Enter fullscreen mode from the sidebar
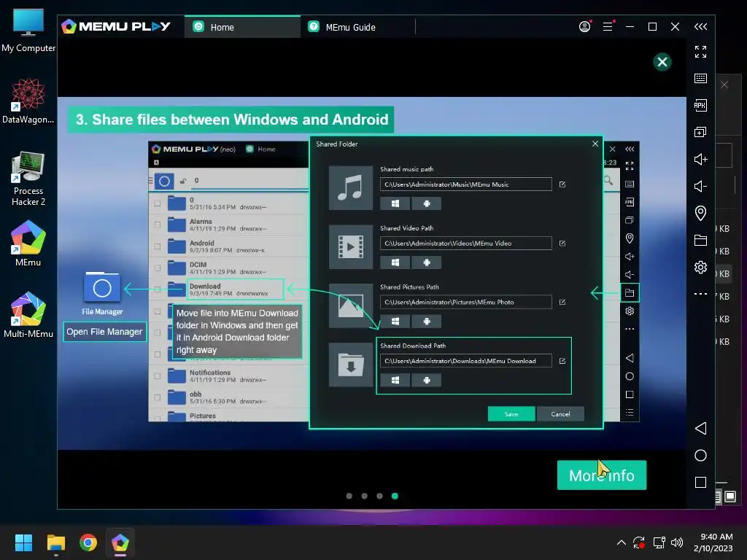The width and height of the screenshot is (747, 560). (700, 52)
